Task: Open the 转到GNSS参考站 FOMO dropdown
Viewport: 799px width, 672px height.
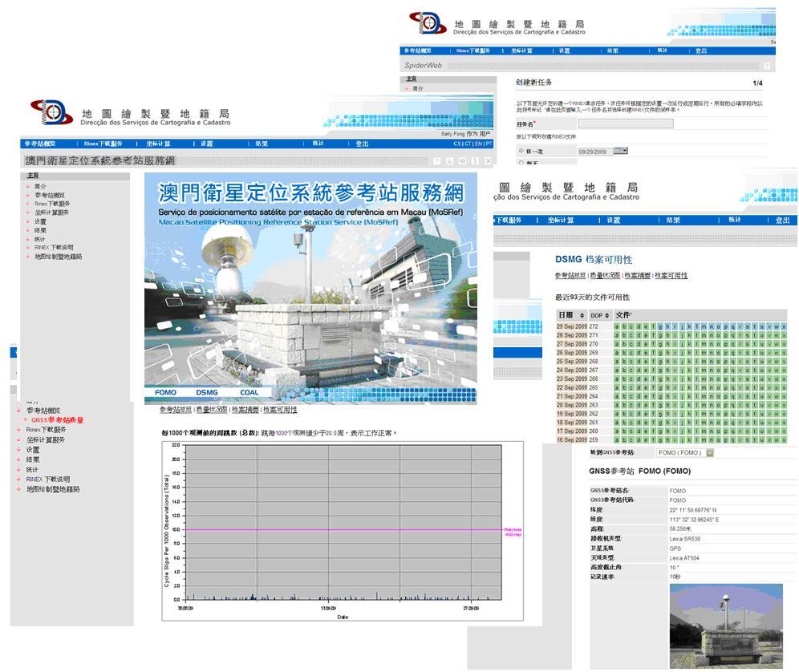Action: pos(687,453)
